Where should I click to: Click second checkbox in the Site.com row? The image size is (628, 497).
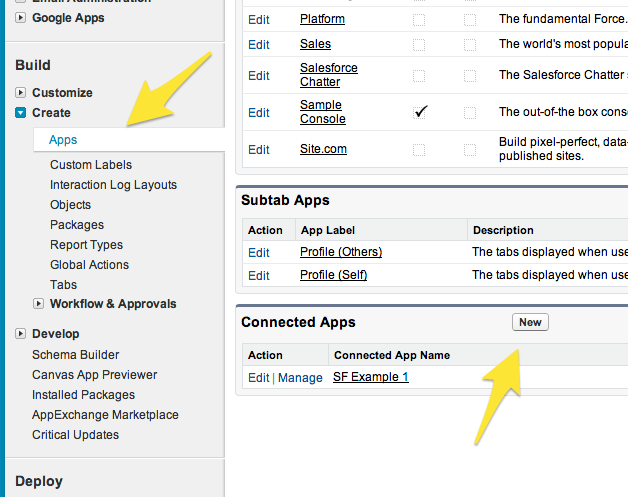(470, 150)
